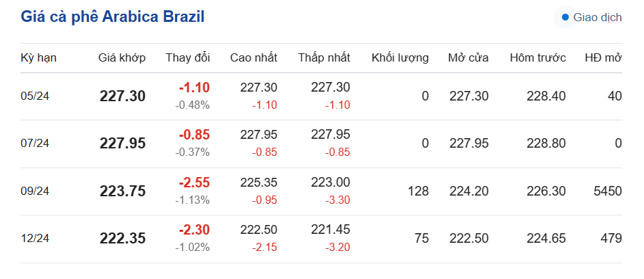Viewport: 644px width, 279px height.
Task: Sort by the Khối lượng column header
Action: pos(400,57)
